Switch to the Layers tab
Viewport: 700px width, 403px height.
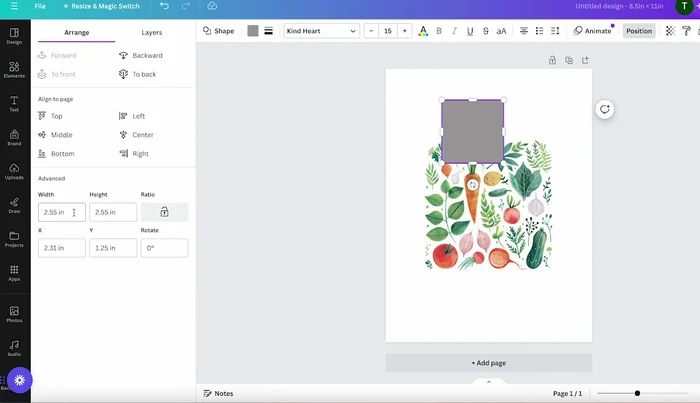[152, 33]
